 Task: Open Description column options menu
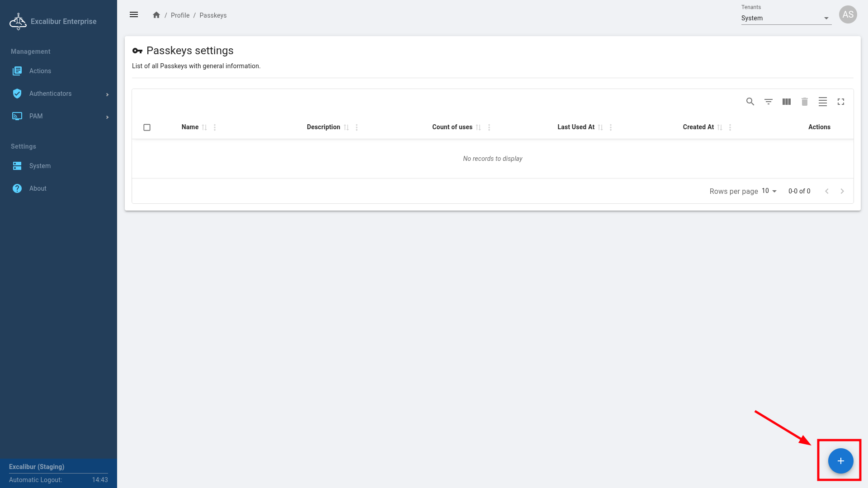(x=357, y=127)
